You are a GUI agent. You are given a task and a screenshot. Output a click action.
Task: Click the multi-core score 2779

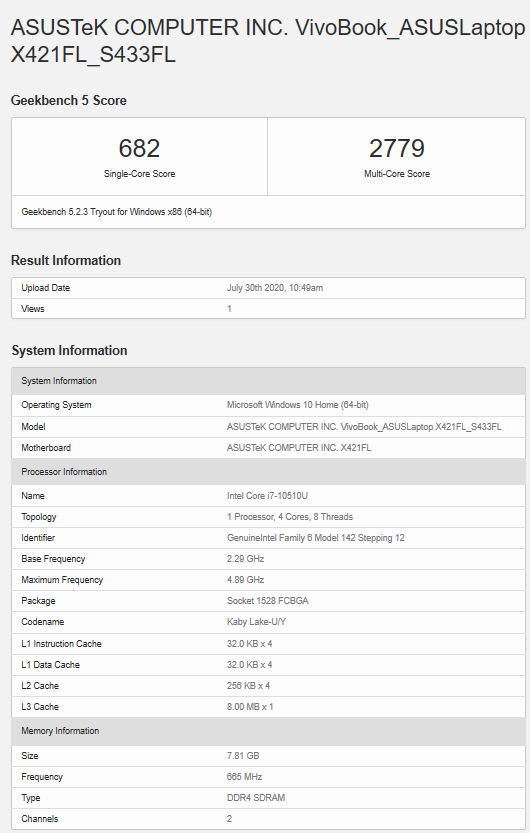tap(397, 148)
